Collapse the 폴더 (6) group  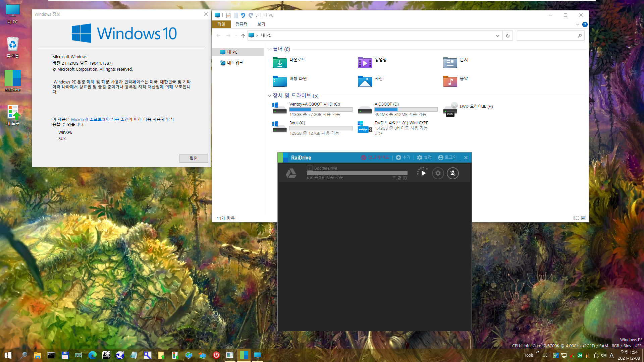tap(269, 49)
